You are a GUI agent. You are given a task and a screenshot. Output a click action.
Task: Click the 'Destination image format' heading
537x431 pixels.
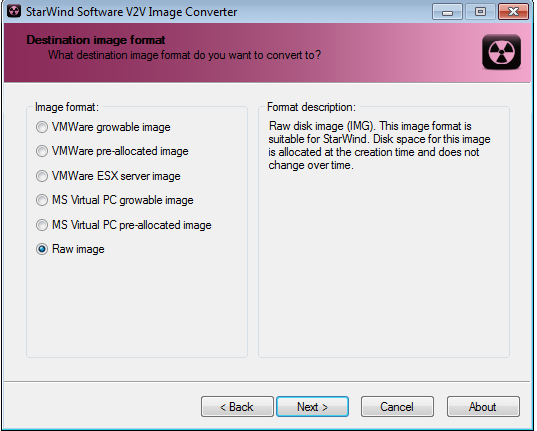coord(96,40)
